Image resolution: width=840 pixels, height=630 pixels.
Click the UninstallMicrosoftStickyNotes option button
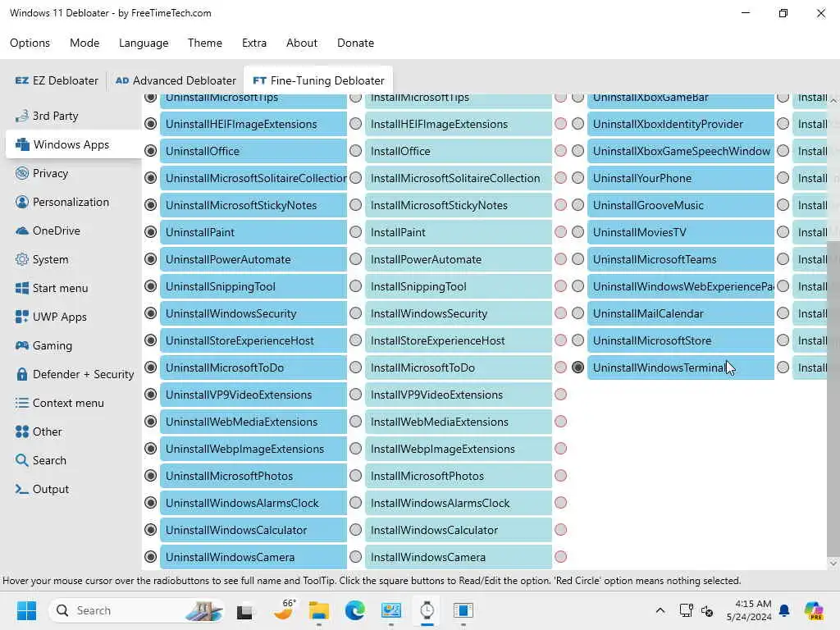click(x=253, y=205)
